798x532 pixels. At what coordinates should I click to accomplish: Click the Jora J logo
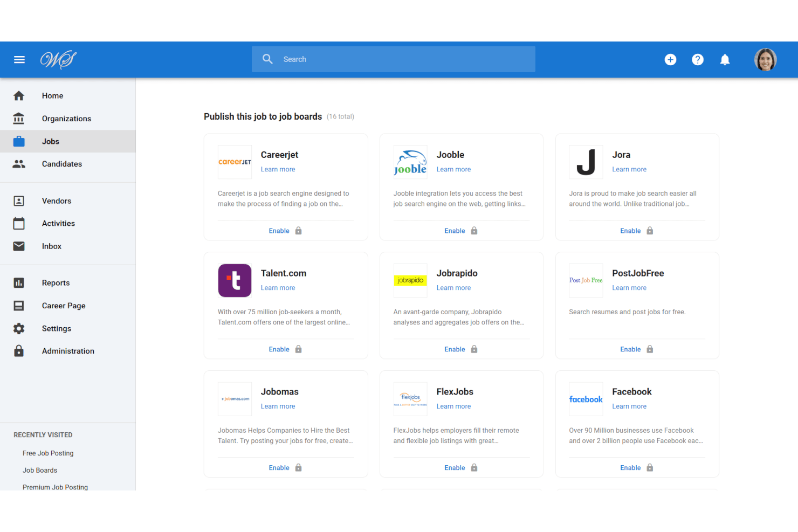pos(586,162)
